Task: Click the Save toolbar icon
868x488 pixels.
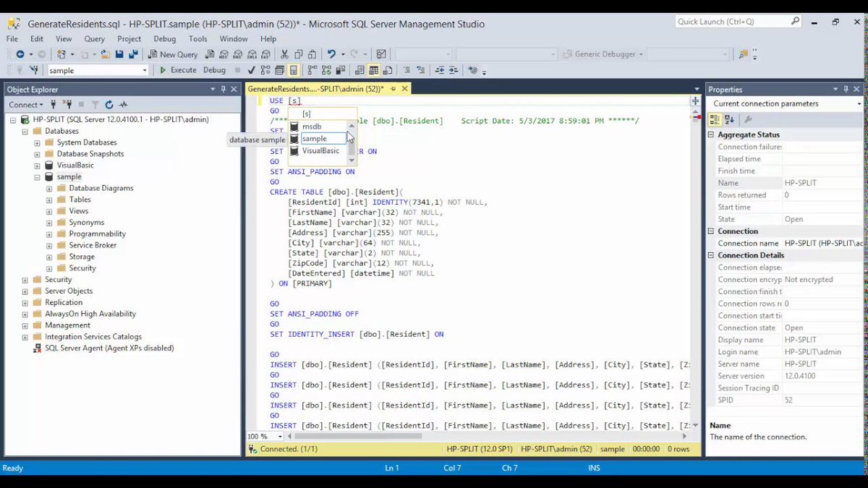Action: [x=119, y=54]
